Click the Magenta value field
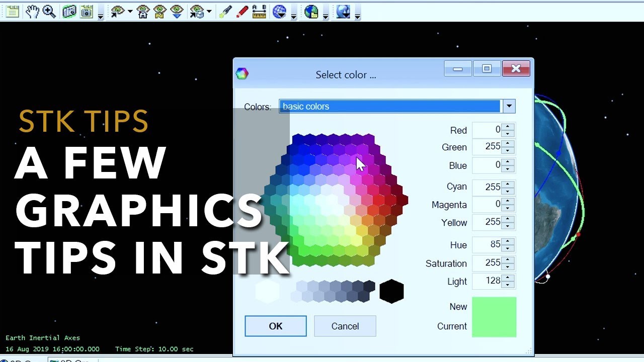Screen dimensions: 644x362 [487, 204]
